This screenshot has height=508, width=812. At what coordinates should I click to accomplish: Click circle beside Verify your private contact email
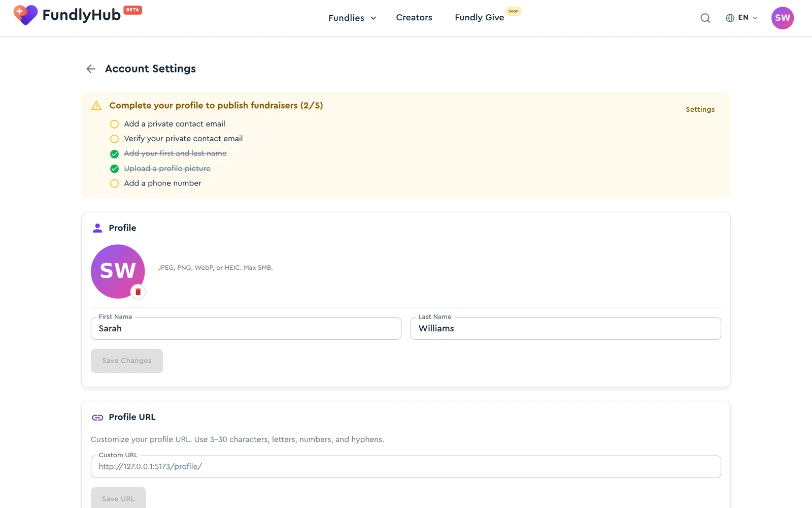(115, 139)
